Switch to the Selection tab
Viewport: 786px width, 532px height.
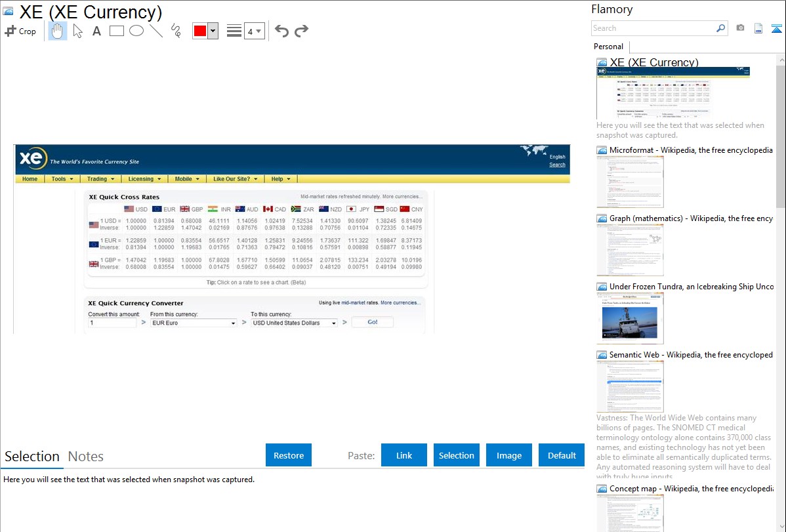(x=32, y=457)
